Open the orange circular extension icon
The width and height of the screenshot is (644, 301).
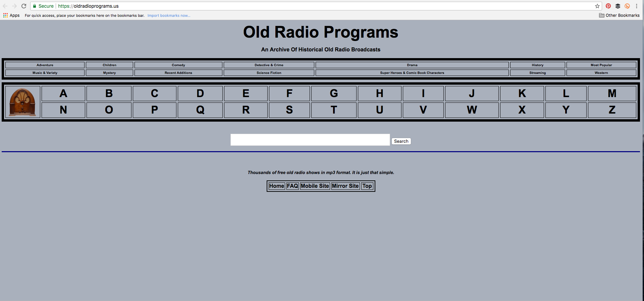pyautogui.click(x=627, y=6)
